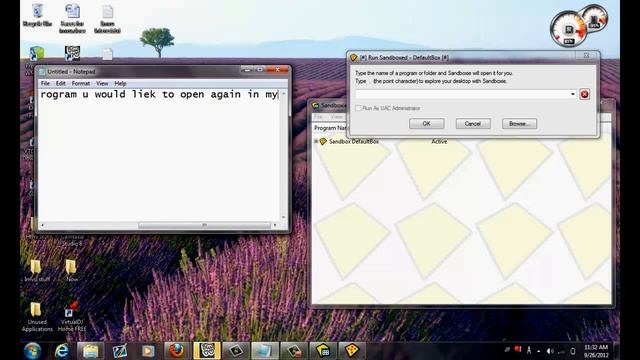Image resolution: width=640 pixels, height=360 pixels.
Task: Open the Notepad Edit menu
Action: 60,83
